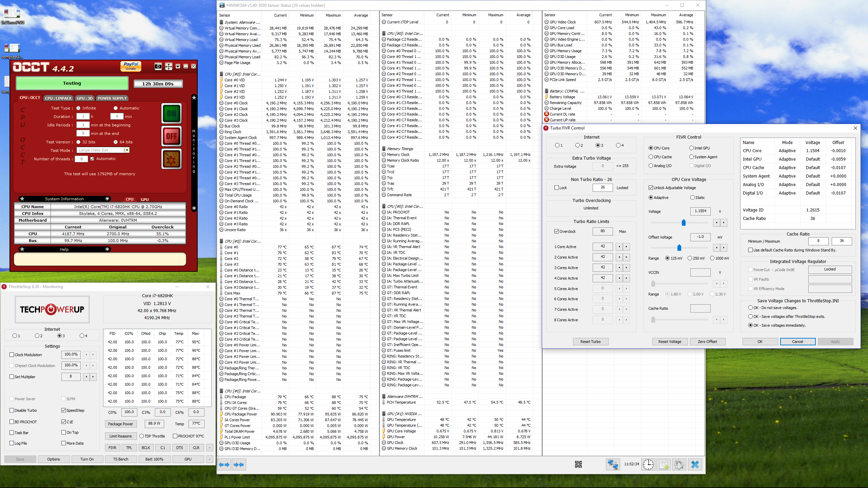Open the Test Mode Large Data Set dropdown
This screenshot has width=868, height=488.
(x=127, y=150)
